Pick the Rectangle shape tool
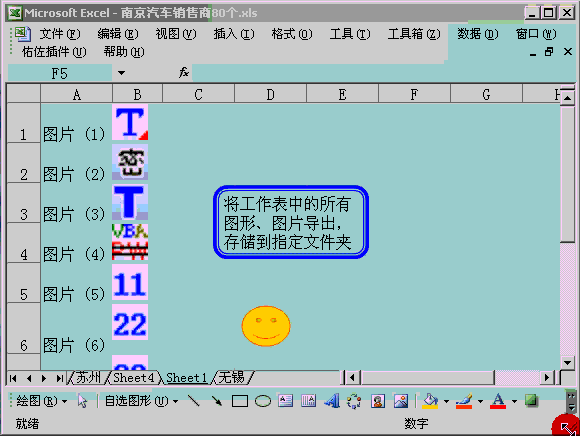 tap(240, 401)
